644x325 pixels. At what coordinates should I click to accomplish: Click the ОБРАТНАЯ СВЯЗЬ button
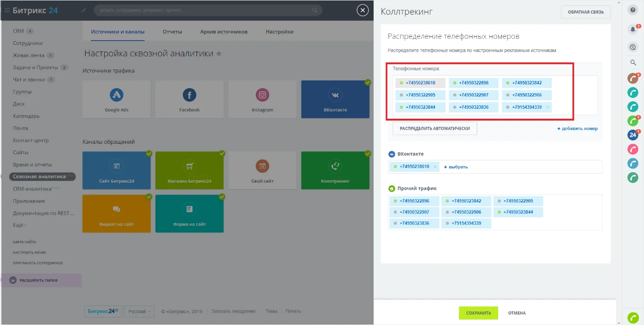(586, 12)
